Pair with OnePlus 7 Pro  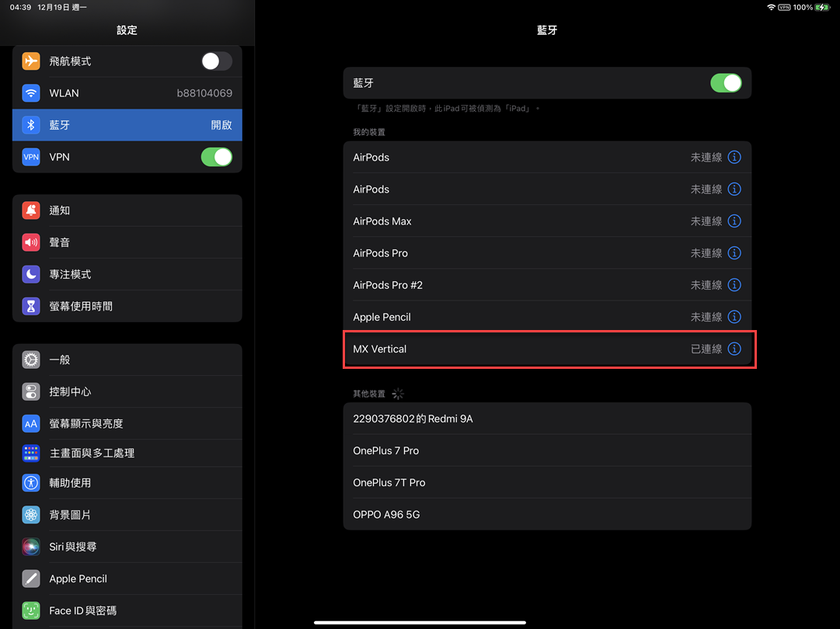(x=547, y=450)
